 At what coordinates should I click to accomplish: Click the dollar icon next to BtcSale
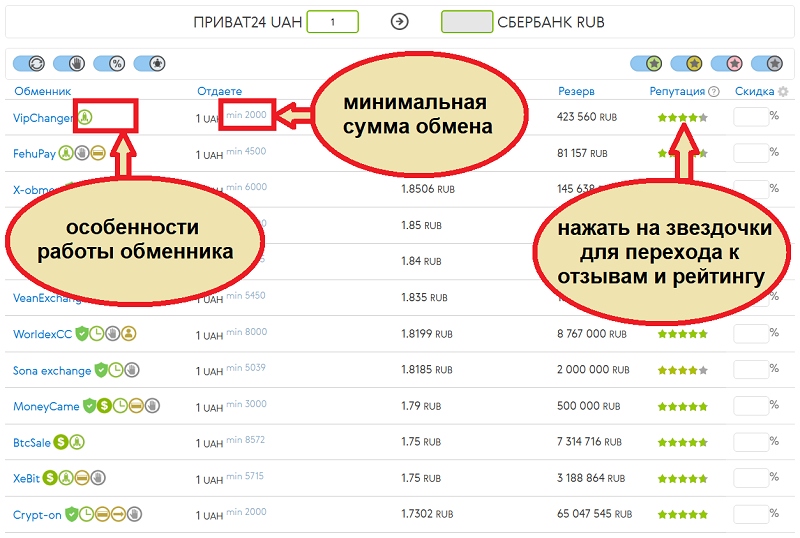61,442
